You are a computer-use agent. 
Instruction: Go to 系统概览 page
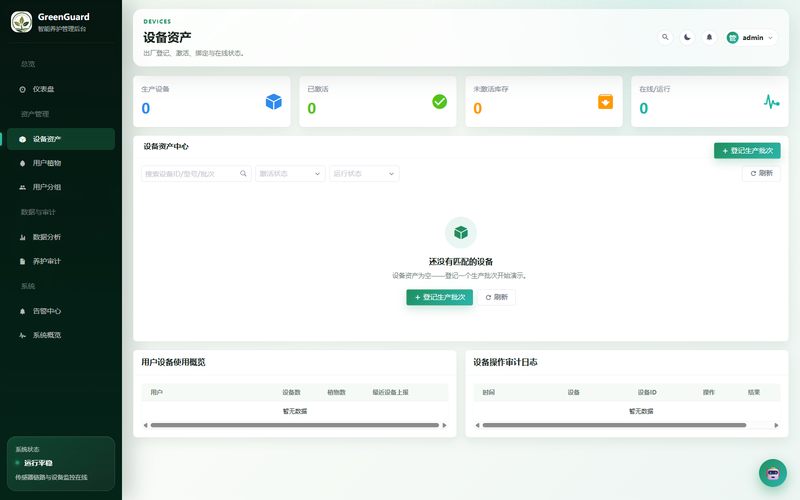pos(61,335)
